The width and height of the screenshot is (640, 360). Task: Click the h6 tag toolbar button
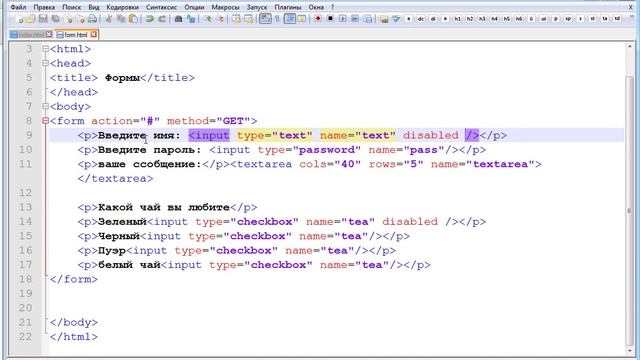[x=519, y=19]
